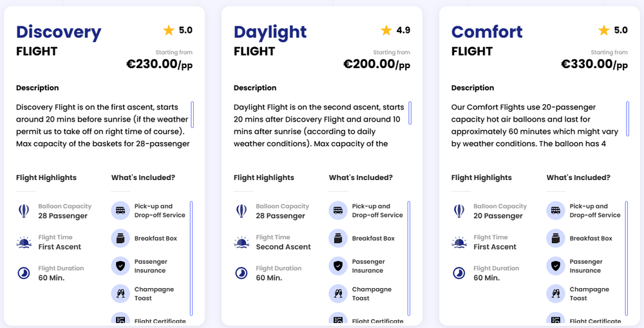Click the Breakfast Box icon in the Daylight card

coord(338,239)
